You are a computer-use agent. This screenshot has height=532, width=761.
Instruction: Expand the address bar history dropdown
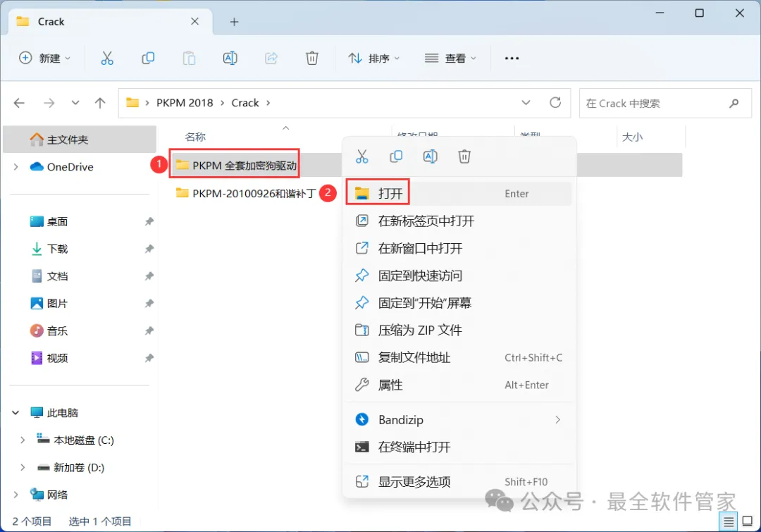coord(526,103)
